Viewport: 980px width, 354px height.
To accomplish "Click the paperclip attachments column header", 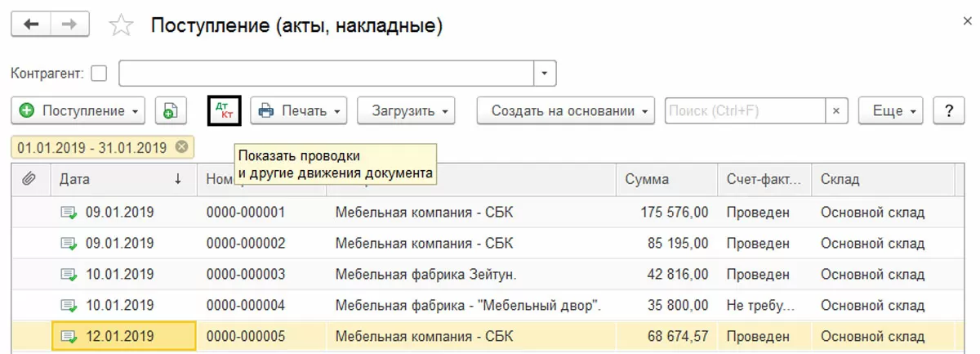I will coord(29,180).
